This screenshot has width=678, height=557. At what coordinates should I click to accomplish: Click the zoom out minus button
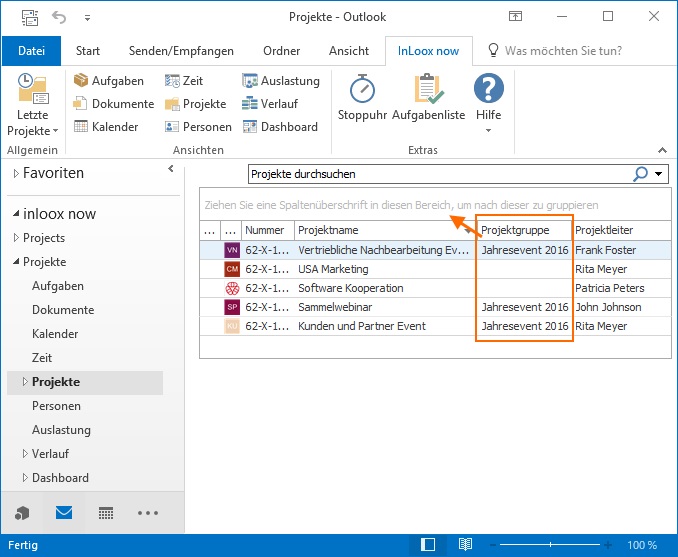point(493,545)
